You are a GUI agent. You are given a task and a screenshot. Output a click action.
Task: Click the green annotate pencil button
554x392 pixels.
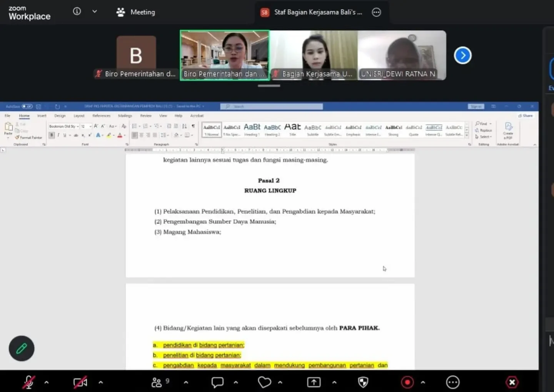pyautogui.click(x=22, y=349)
